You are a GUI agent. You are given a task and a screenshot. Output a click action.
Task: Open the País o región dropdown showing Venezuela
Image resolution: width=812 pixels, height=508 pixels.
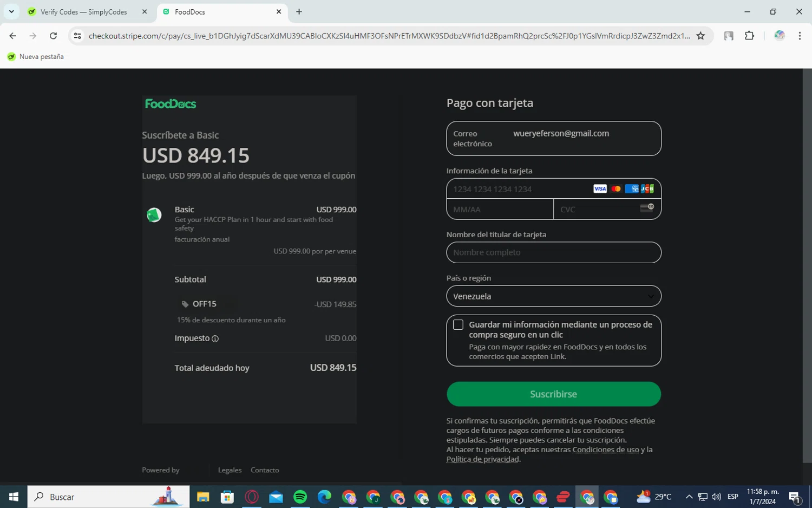pos(554,296)
